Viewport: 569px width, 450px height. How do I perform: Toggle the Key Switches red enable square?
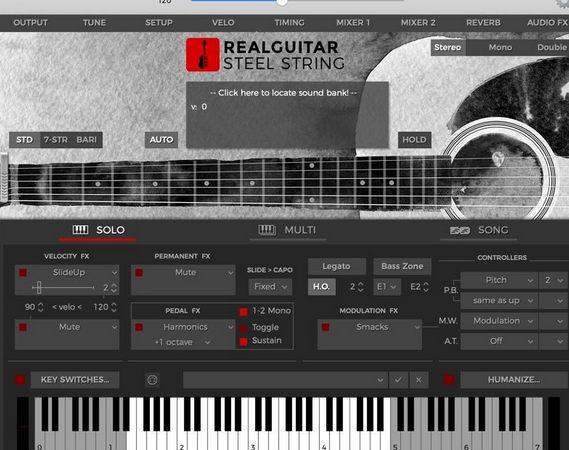click(20, 380)
